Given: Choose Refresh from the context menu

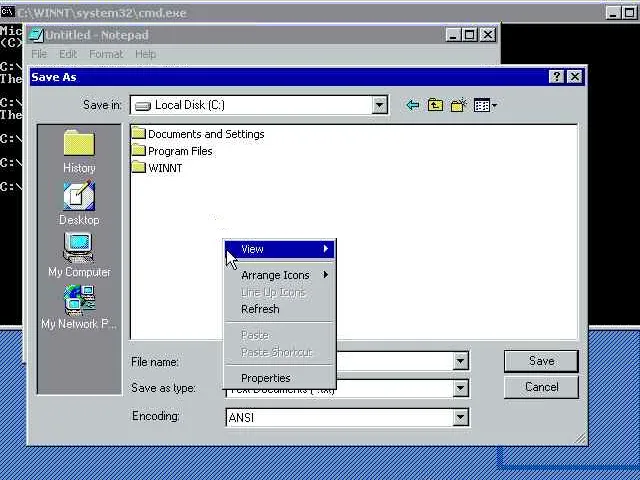Looking at the screenshot, I should click(x=280, y=309).
